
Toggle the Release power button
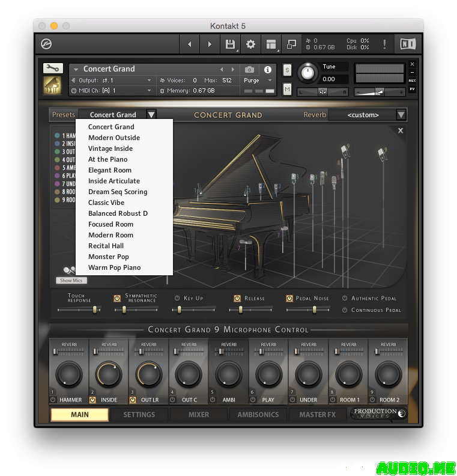tap(237, 298)
